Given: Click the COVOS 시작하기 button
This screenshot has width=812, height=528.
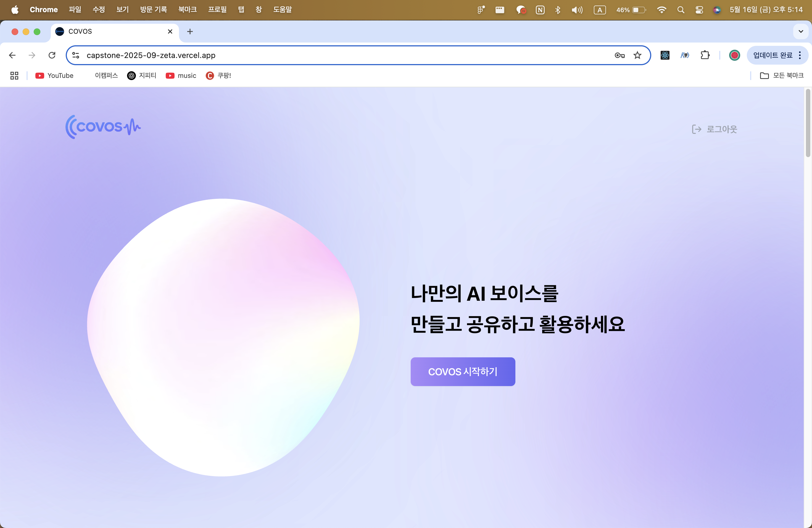Looking at the screenshot, I should click(463, 371).
